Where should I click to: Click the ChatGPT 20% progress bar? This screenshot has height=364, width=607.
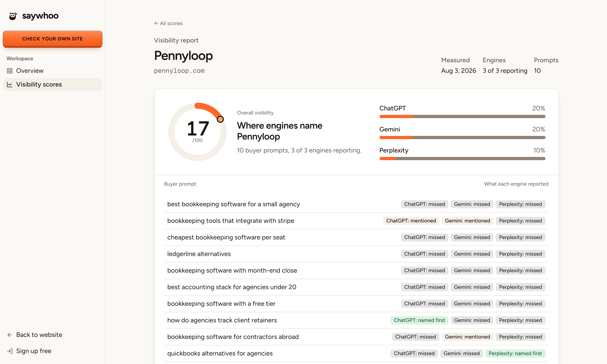[462, 116]
